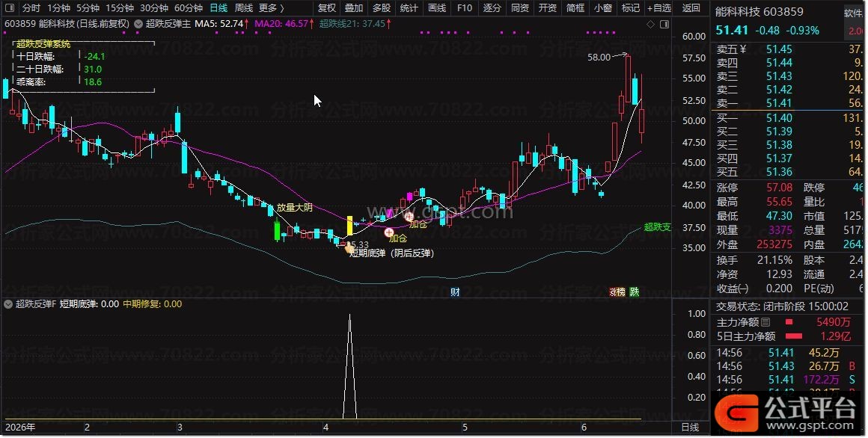Viewport: 868px width, 438px height.
Task: Click the white spike in 超跌反弹F subchart
Action: tap(349, 365)
